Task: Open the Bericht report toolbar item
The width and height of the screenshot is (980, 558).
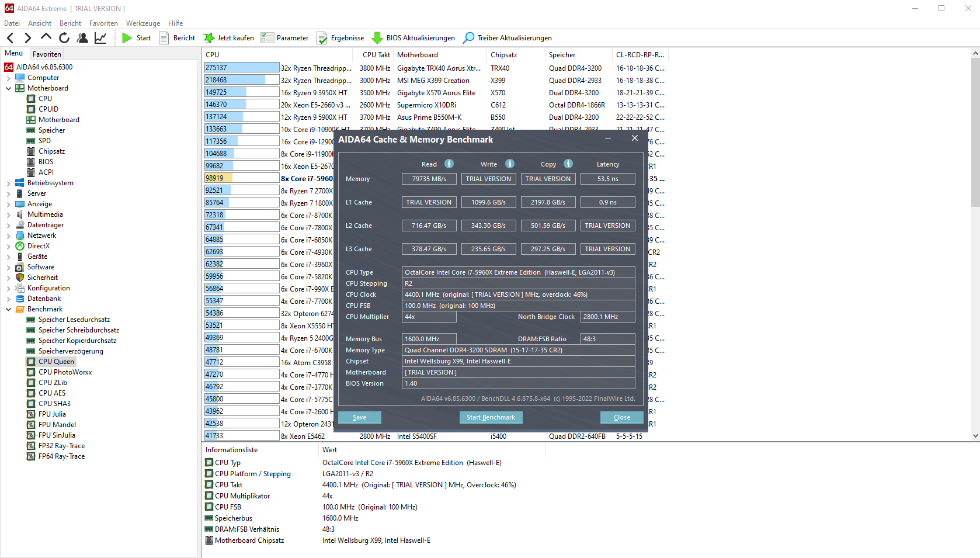Action: [178, 38]
